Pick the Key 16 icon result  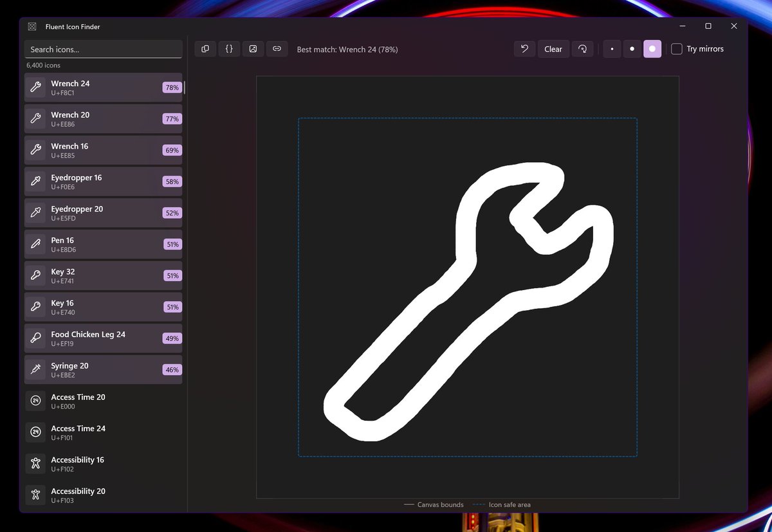(103, 307)
